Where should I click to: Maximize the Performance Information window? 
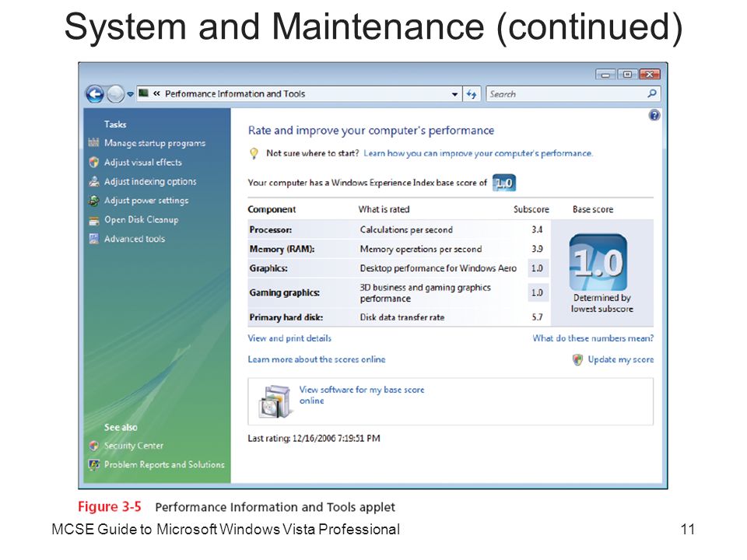(x=627, y=75)
